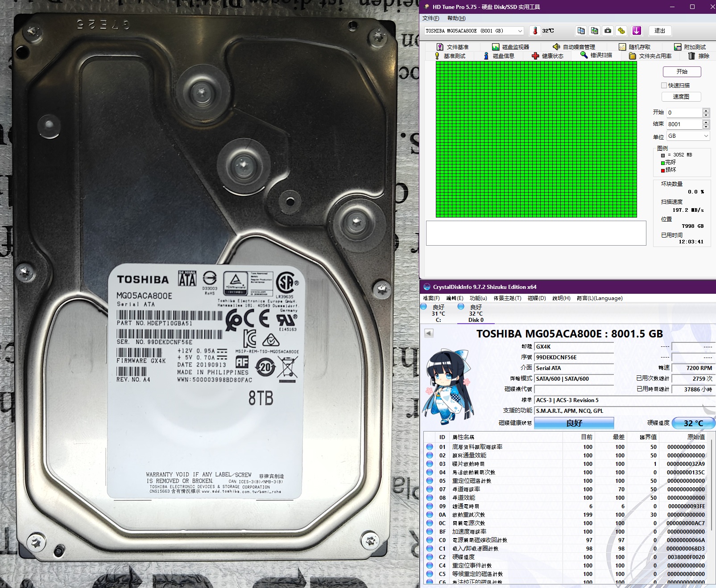
Task: Click the Shizuku character image in CrystalDiskInfo
Action: [449, 386]
